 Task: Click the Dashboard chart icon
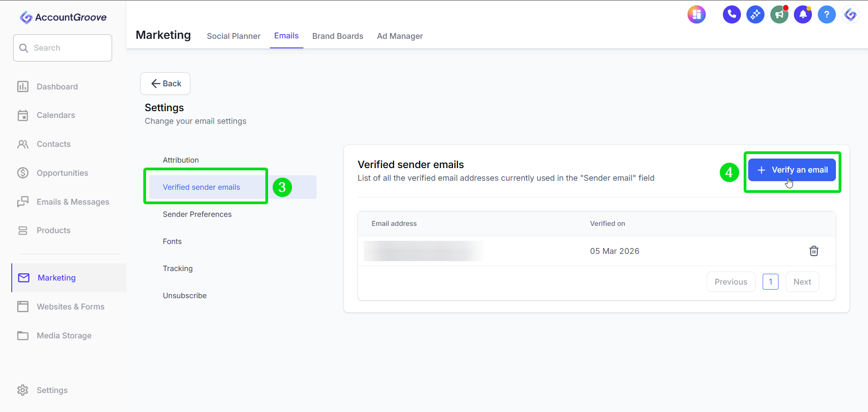click(x=23, y=86)
